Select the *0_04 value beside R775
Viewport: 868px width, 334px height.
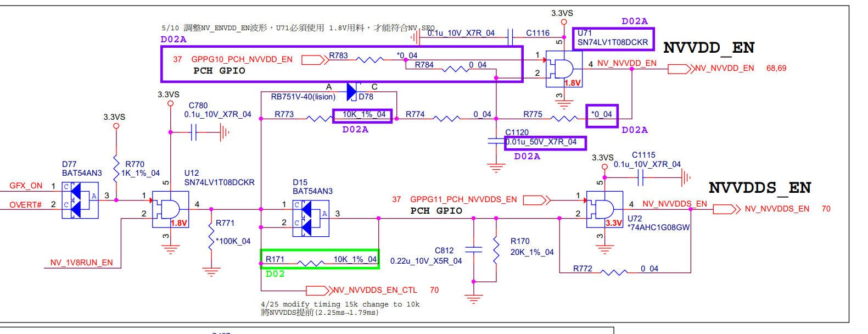pyautogui.click(x=602, y=114)
